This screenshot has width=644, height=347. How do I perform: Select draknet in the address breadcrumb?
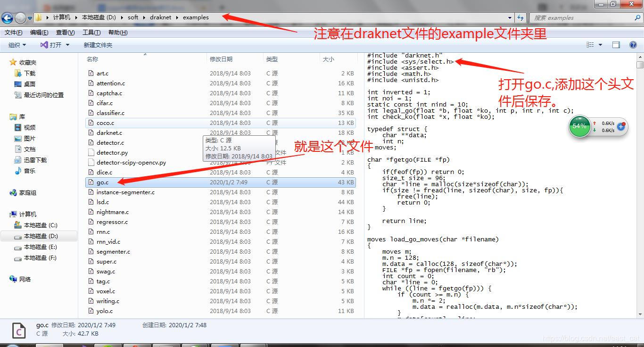161,17
